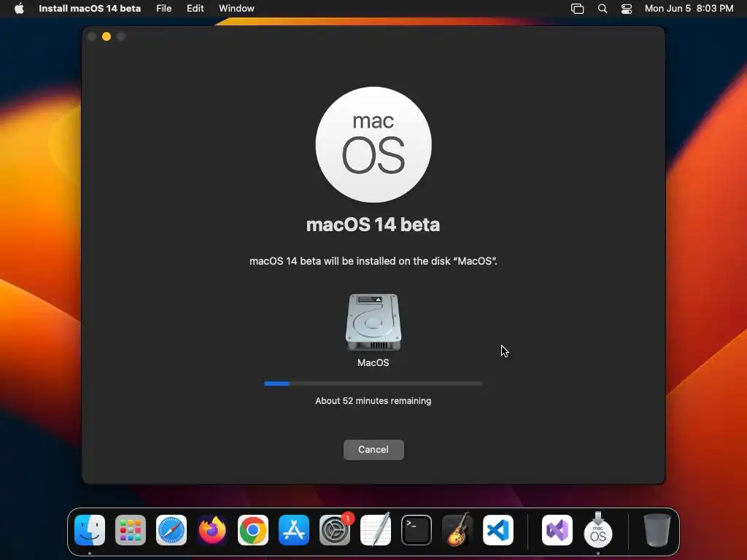Click the date and time in menu bar
The image size is (747, 560).
tap(689, 9)
